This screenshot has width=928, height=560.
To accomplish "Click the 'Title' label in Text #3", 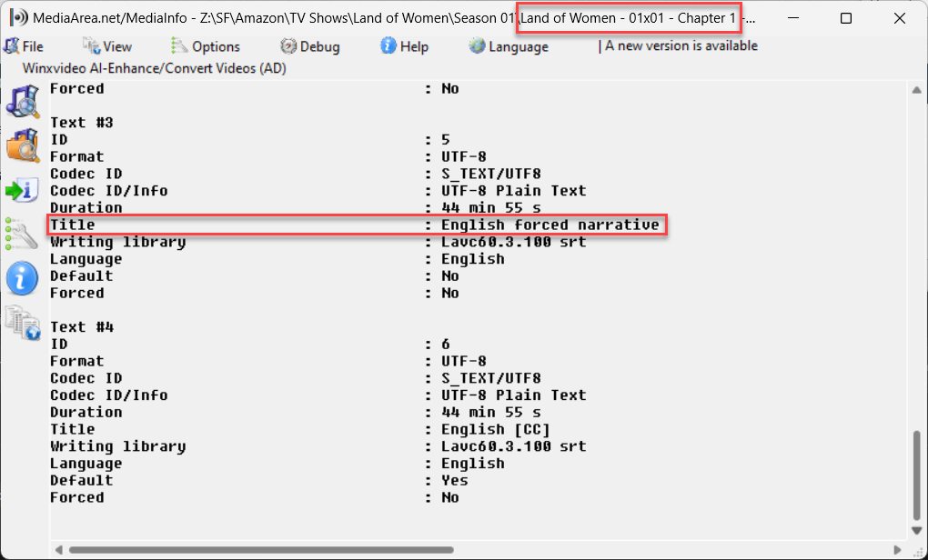I will [72, 225].
